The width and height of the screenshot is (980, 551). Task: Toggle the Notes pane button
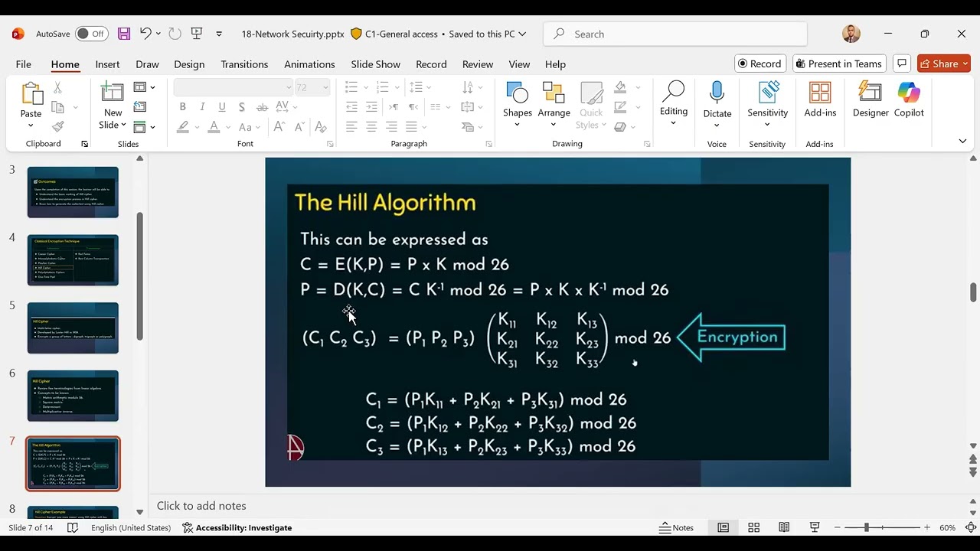676,527
